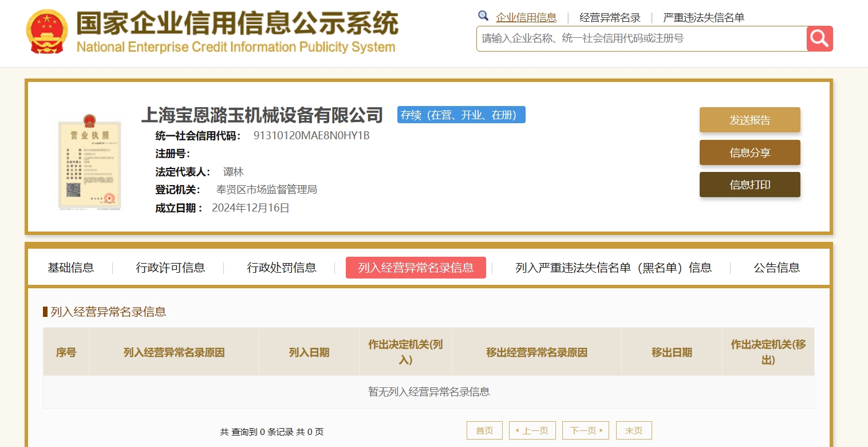Click the 序号 column header
868x447 pixels.
point(66,352)
